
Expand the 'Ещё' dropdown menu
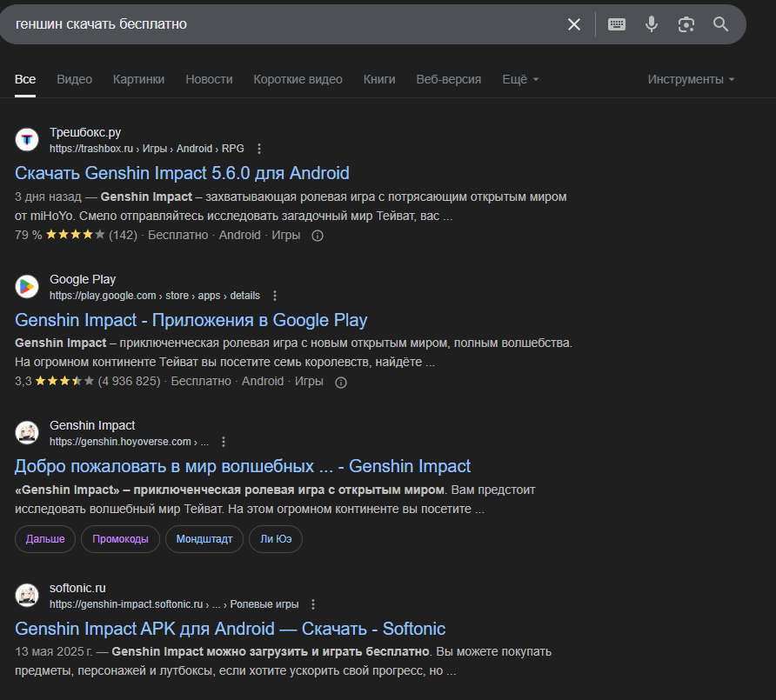click(x=520, y=79)
